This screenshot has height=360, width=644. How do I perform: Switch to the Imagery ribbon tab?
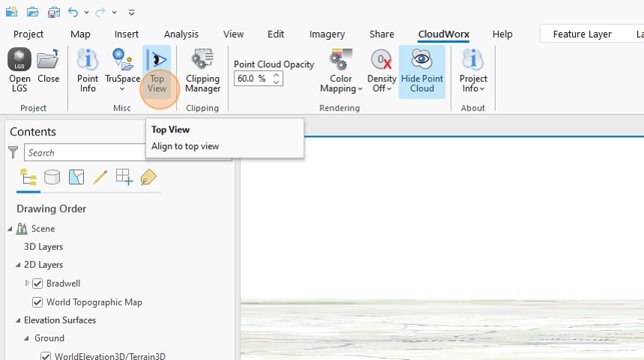pos(327,34)
